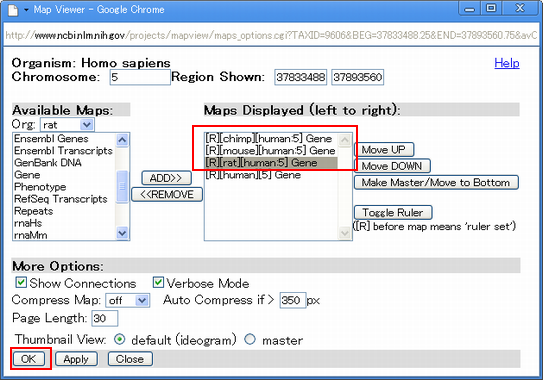Click the Toggle Ruler button
Viewport: 543px width, 380px height.
pos(393,212)
